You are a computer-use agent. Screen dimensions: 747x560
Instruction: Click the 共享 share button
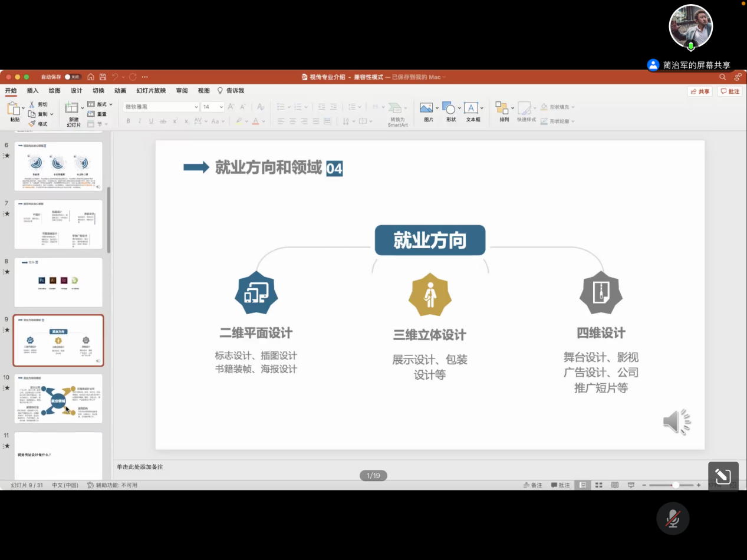point(700,91)
